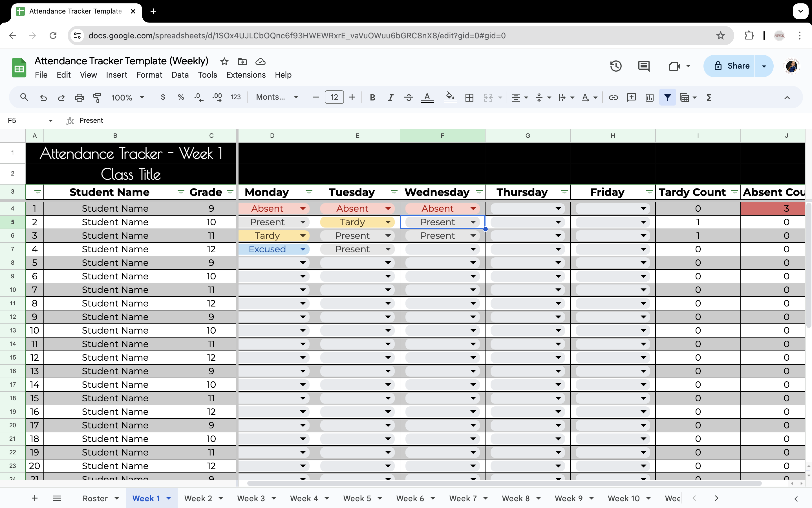Viewport: 812px width, 508px height.
Task: Star the spreadsheet document
Action: [224, 62]
